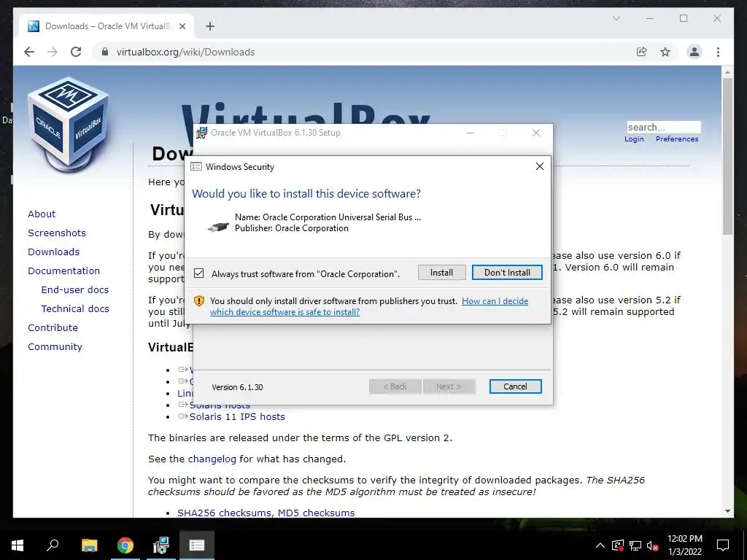Open End-user docs sidebar link
The height and width of the screenshot is (560, 747).
[75, 290]
